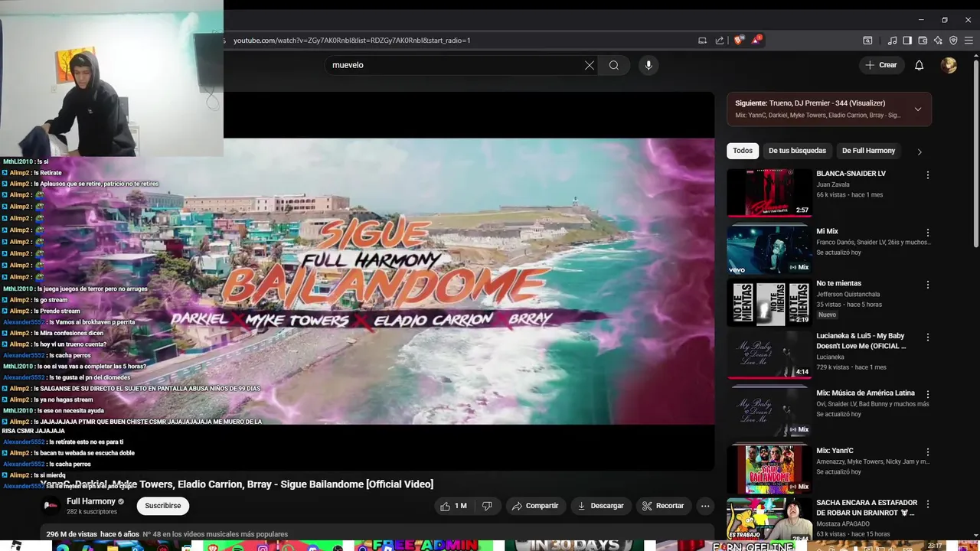Select the Todos filter chip
This screenshot has height=551, width=980.
[x=743, y=151]
